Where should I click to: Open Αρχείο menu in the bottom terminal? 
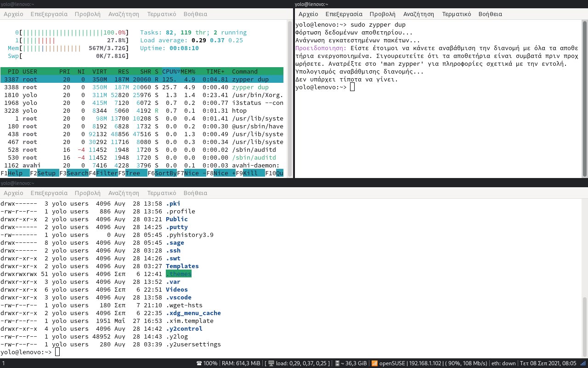coord(13,193)
